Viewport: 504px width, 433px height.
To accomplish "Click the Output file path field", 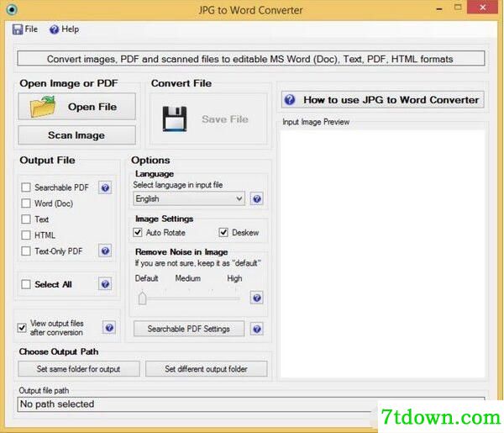I will (250, 404).
